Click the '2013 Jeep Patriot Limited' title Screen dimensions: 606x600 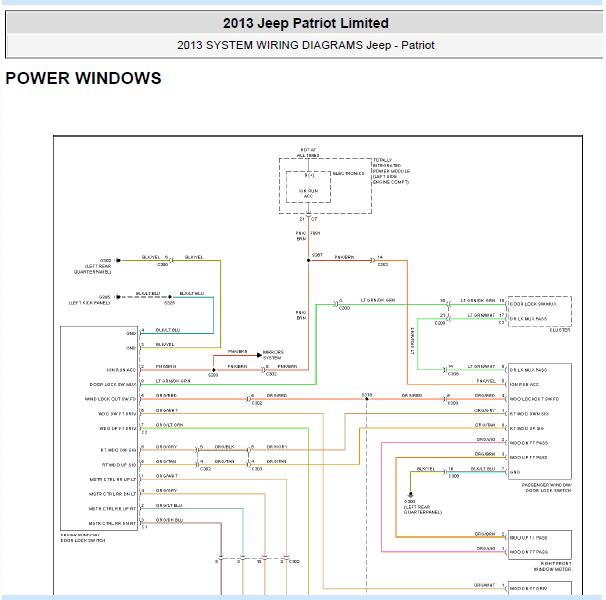[306, 23]
